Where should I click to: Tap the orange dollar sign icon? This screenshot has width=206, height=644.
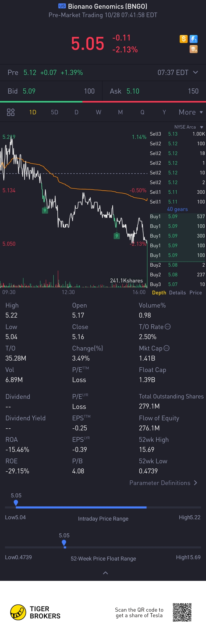183,39
